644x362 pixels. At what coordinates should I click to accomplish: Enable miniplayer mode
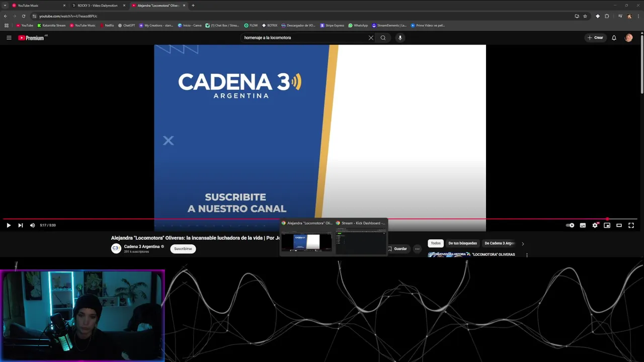click(x=607, y=225)
